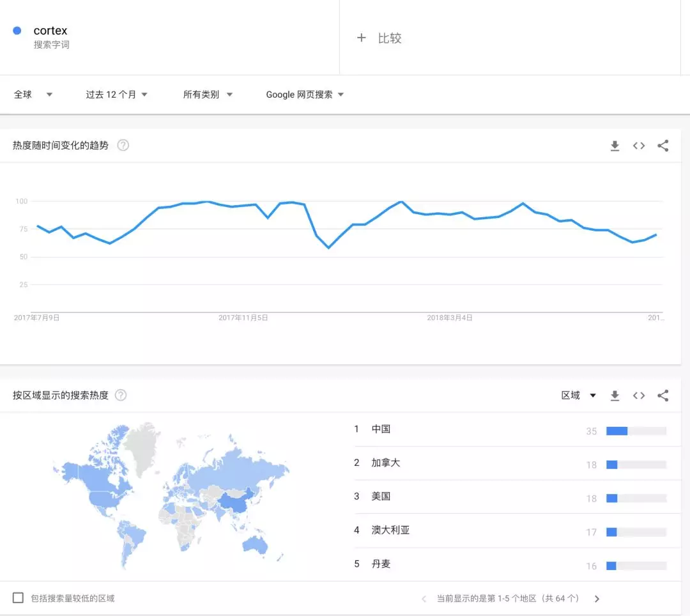The image size is (690, 616).
Task: Click the 2018年3月4日 axis label
Action: (449, 318)
